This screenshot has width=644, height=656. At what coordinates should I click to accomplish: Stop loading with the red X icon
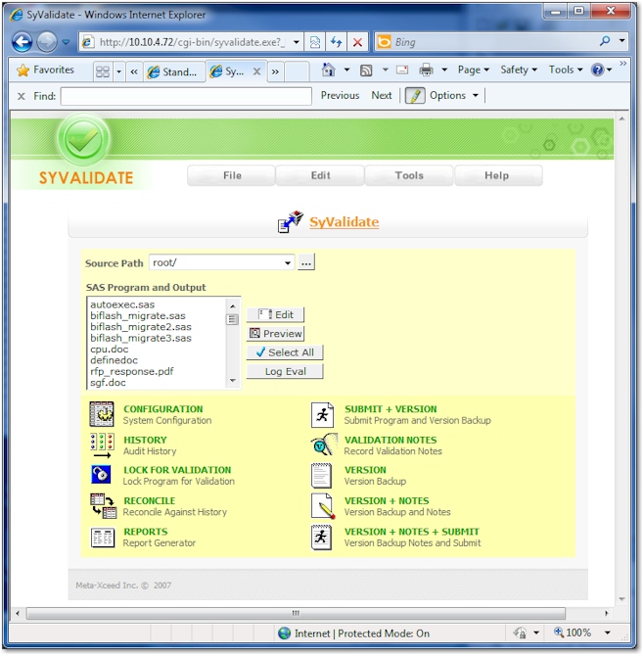pos(357,42)
